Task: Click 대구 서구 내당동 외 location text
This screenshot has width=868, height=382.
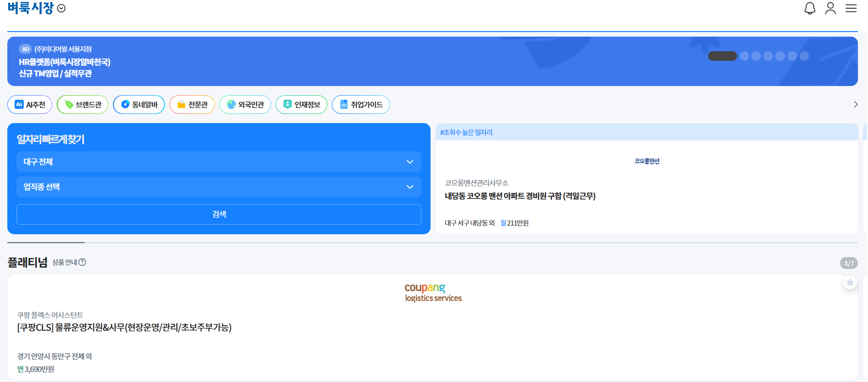Action: 469,223
